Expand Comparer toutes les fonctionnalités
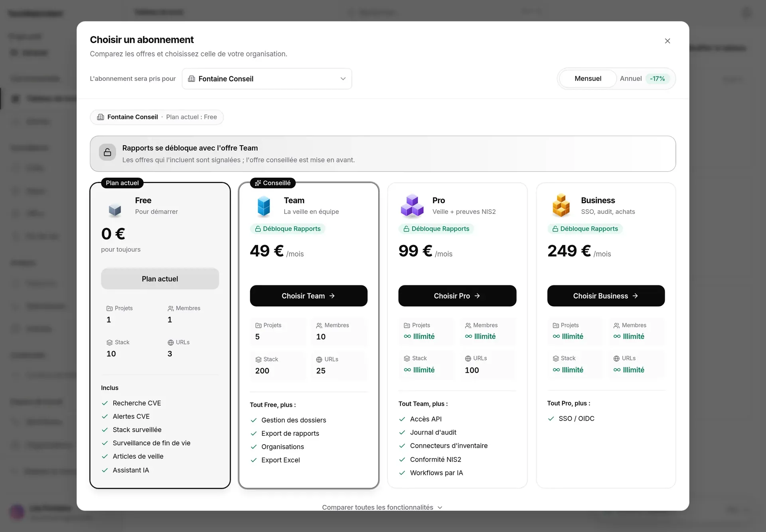This screenshot has width=766, height=532. (382, 507)
